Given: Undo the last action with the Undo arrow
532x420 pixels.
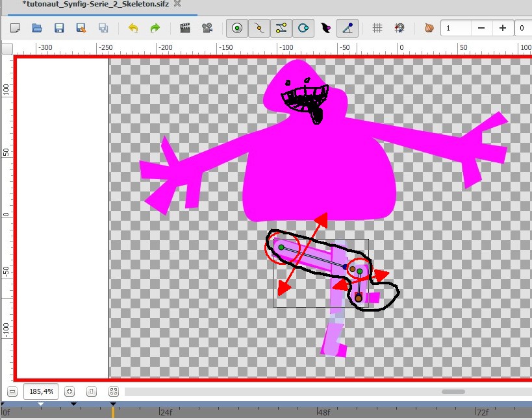Looking at the screenshot, I should 134,28.
